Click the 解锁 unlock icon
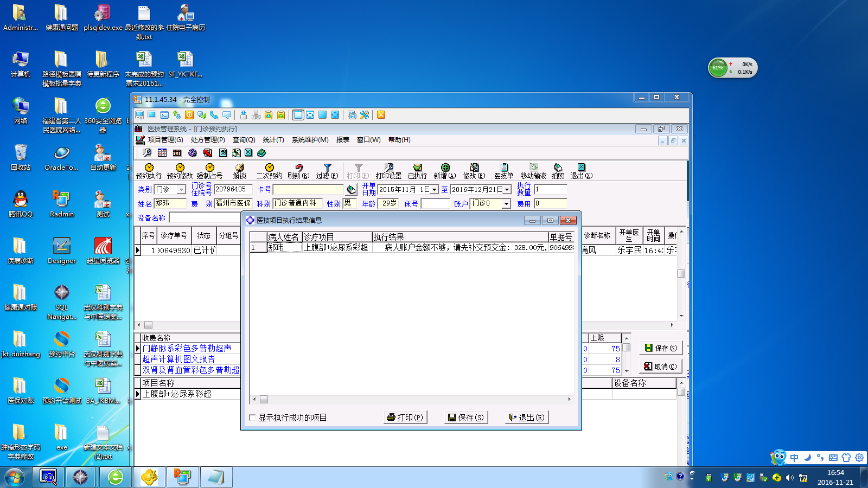Image resolution: width=868 pixels, height=488 pixels. (x=240, y=171)
